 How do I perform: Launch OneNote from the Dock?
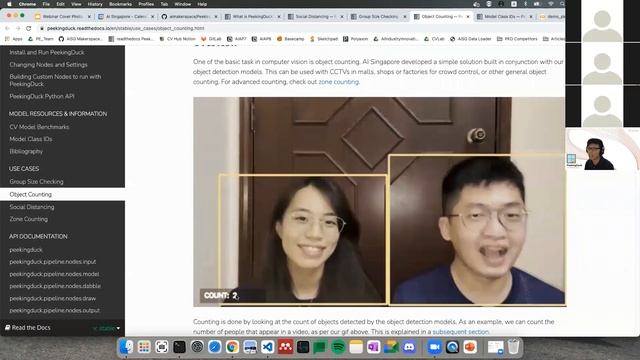(373, 347)
